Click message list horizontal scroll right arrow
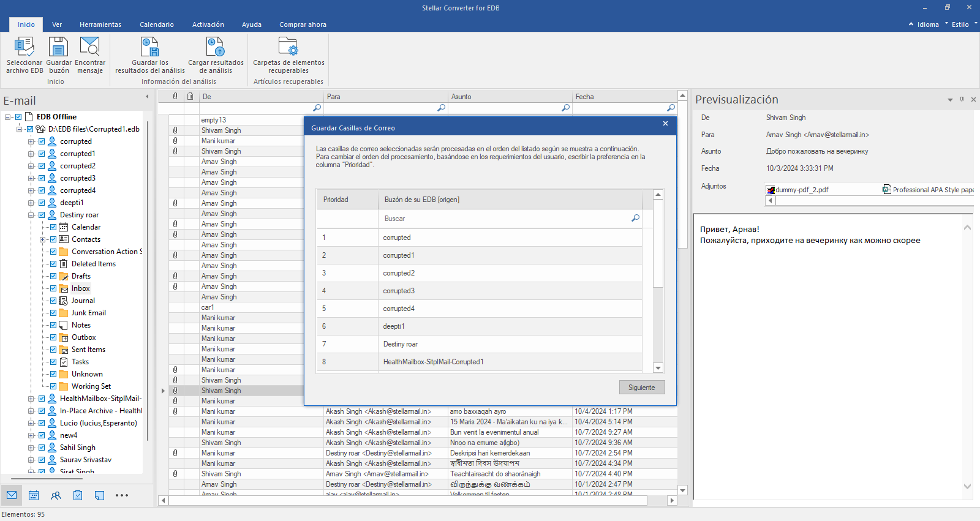The height and width of the screenshot is (521, 980). (x=672, y=500)
